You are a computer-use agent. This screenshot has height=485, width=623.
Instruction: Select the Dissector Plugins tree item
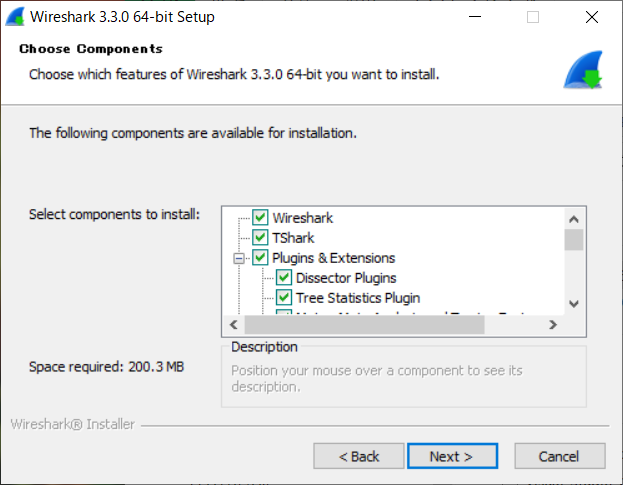(345, 278)
